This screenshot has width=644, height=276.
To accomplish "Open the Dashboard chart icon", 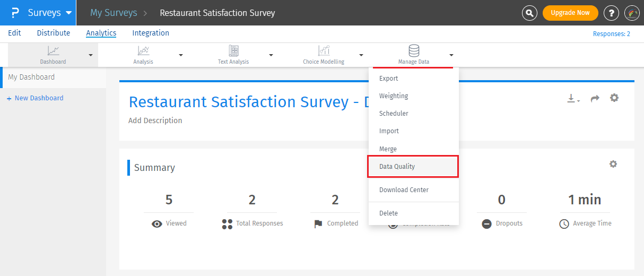I will click(53, 51).
